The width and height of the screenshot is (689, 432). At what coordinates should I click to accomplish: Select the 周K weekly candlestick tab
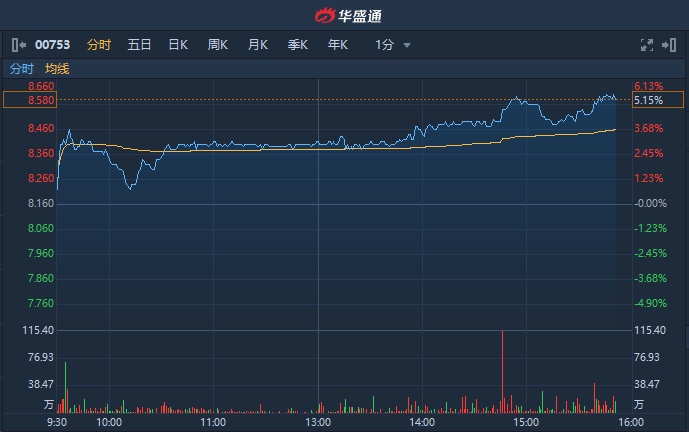(x=218, y=45)
